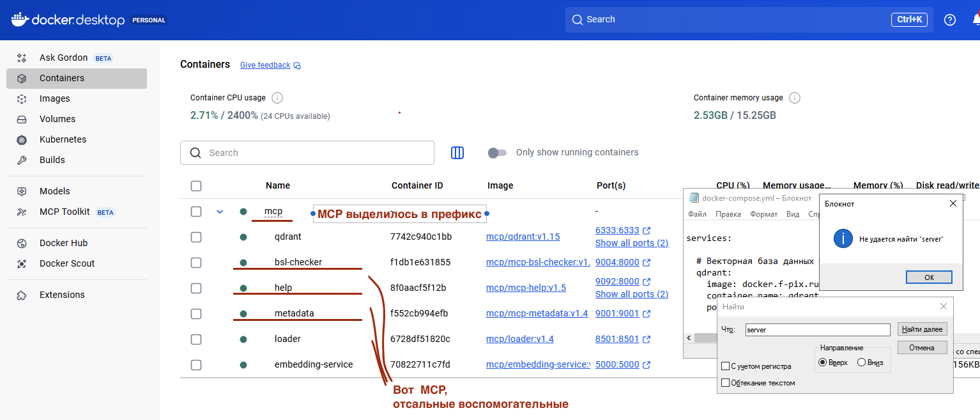
Task: Open the 9001:9001 port external-link icon
Action: 647,313
